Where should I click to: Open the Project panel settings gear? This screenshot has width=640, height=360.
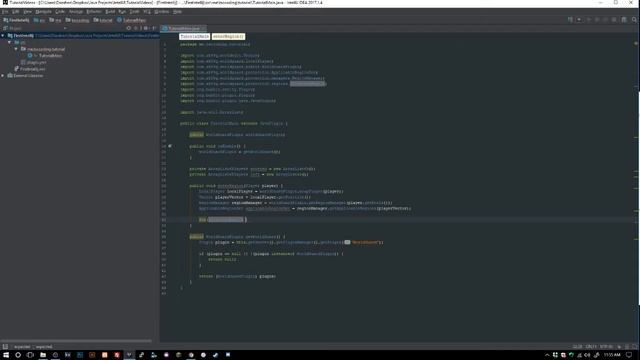click(x=146, y=29)
